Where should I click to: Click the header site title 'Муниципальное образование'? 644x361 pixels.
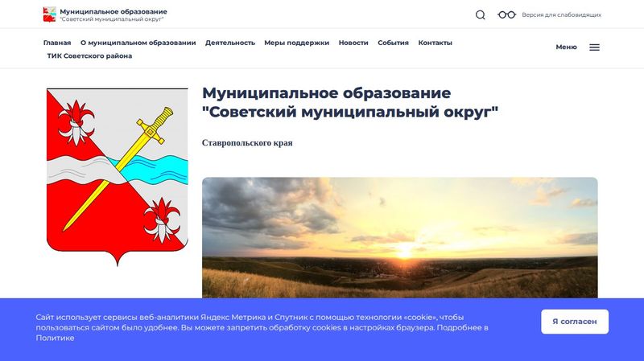click(x=114, y=11)
